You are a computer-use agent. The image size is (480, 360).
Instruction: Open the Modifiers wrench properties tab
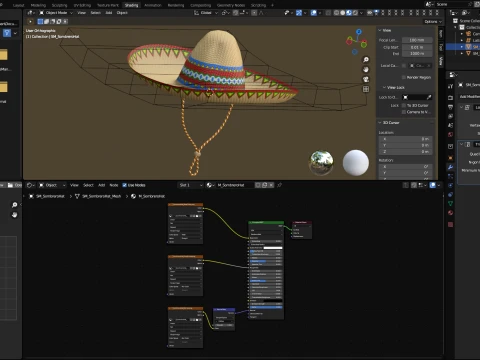coord(451,167)
